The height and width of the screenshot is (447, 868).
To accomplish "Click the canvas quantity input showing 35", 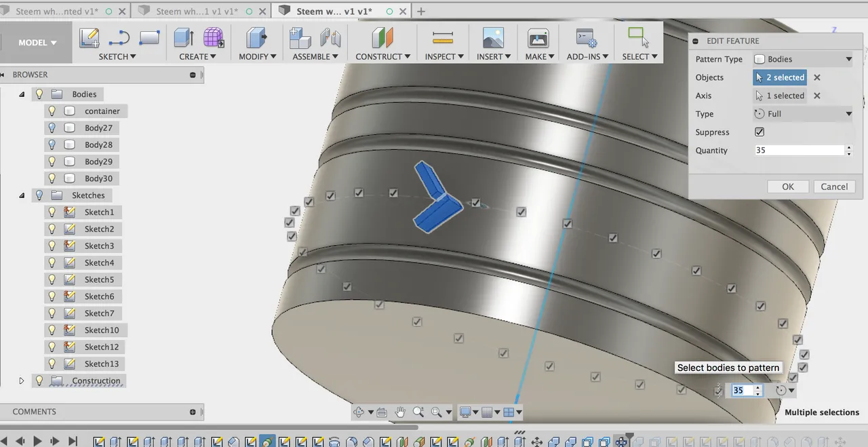I will (x=743, y=391).
